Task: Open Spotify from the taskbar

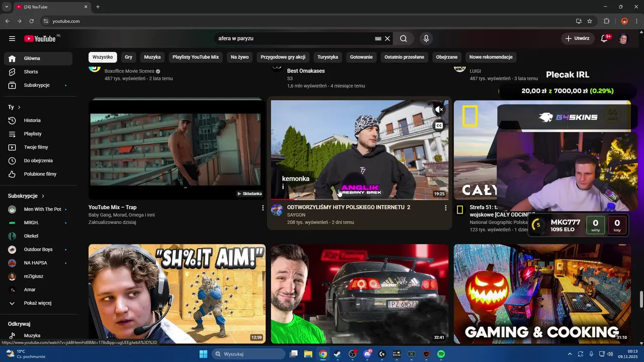Action: [x=441, y=354]
